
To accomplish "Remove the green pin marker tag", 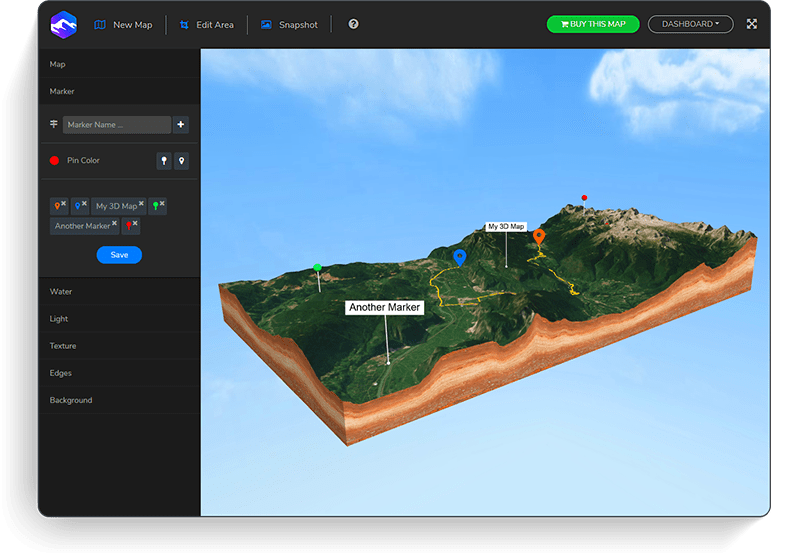I will (162, 203).
